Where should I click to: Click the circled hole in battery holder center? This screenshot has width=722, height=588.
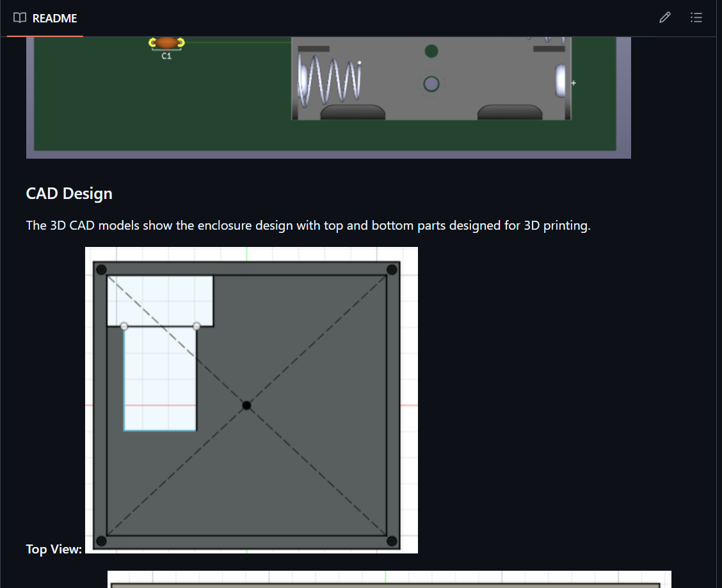(431, 84)
